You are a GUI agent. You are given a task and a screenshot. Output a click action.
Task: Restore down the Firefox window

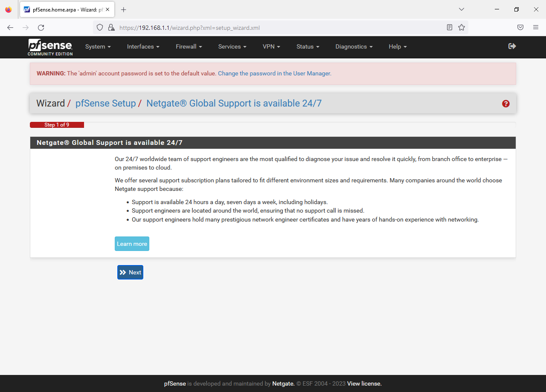point(517,9)
